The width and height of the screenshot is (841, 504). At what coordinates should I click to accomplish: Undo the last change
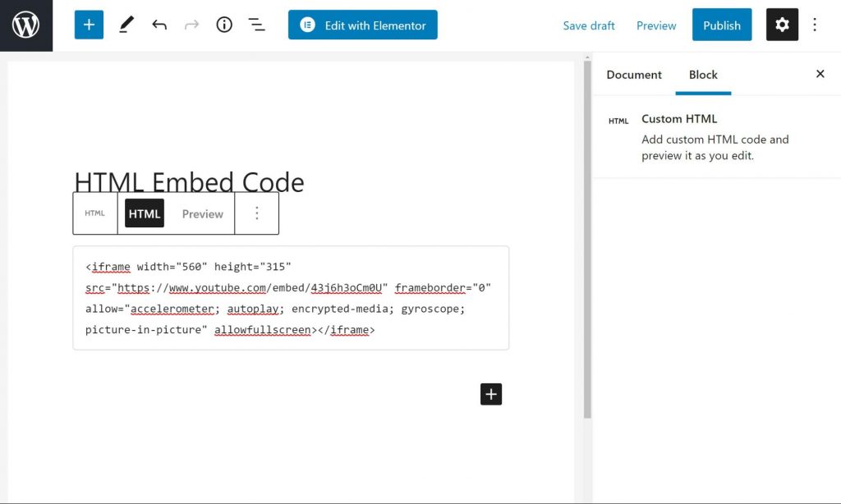[159, 25]
